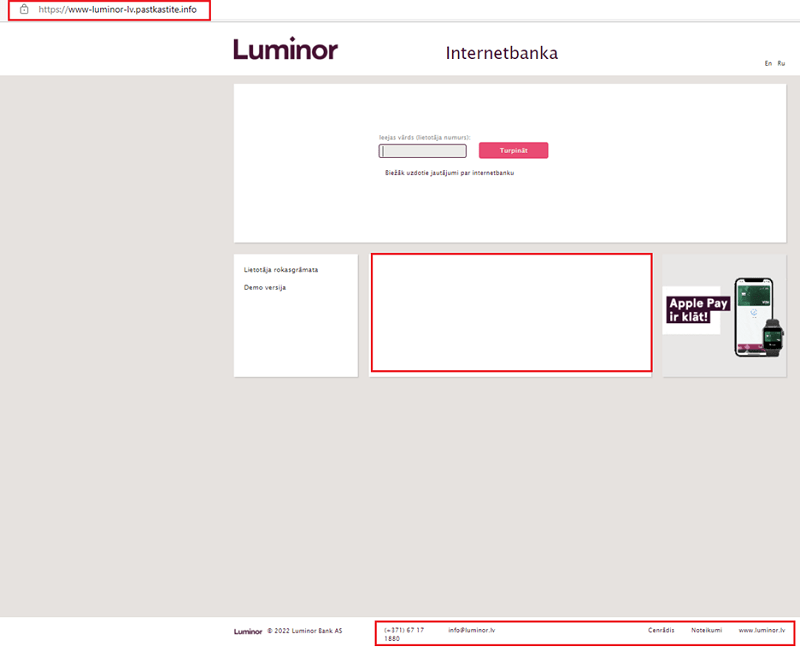Open the frequently asked questions about internetbanku link
Viewport: 800px width, 652px height.
449,173
